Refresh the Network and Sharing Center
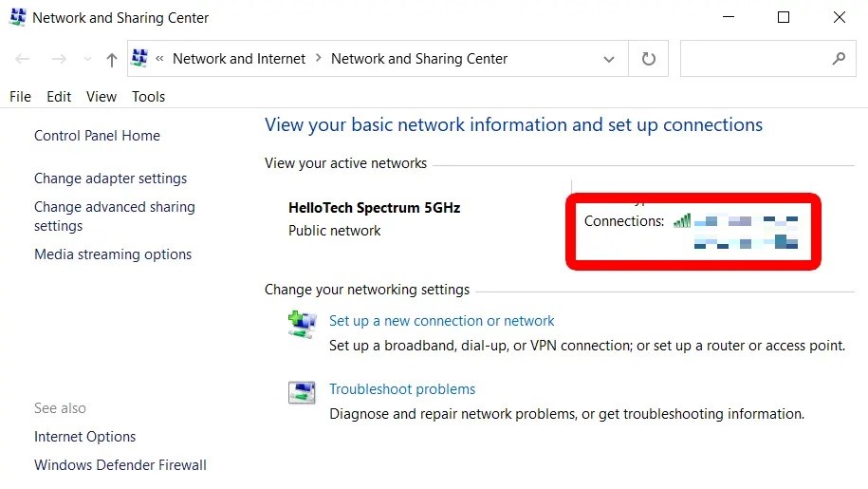The image size is (868, 489). 649,59
